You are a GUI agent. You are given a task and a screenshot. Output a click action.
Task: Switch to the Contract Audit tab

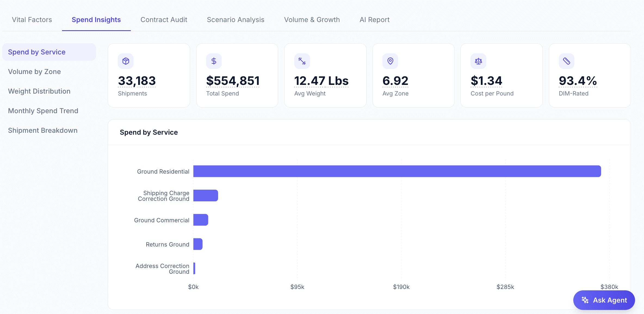click(164, 20)
